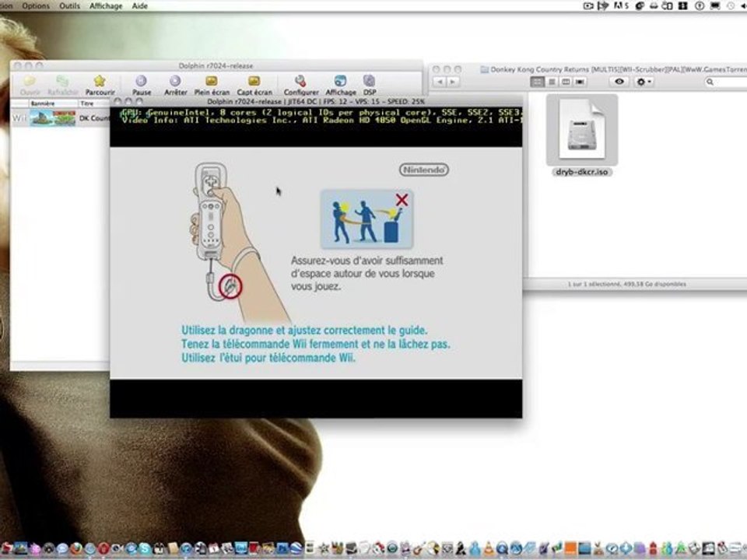The width and height of the screenshot is (747, 560).
Task: Click the display icon in the menu bar
Action: click(x=715, y=5)
